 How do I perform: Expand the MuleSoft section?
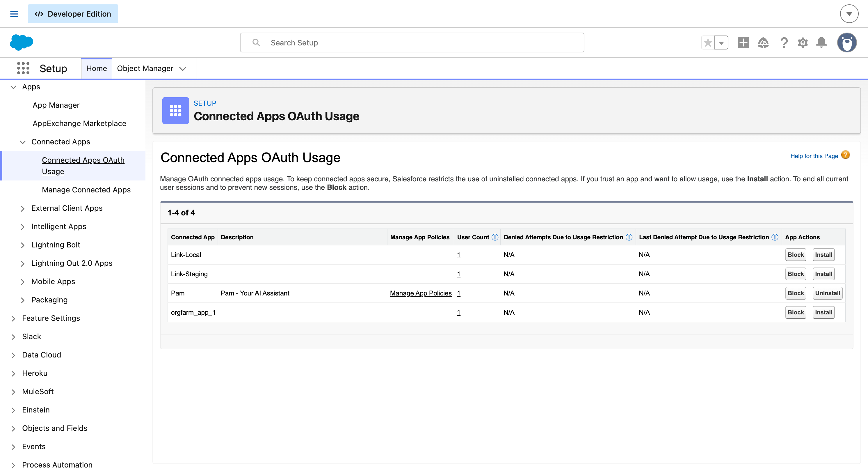[13, 392]
